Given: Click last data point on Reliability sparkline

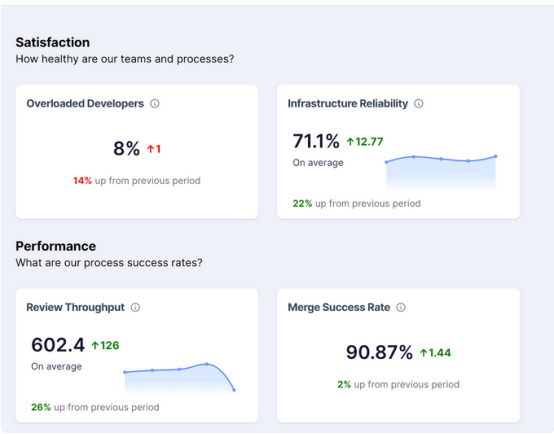Looking at the screenshot, I should click(496, 156).
